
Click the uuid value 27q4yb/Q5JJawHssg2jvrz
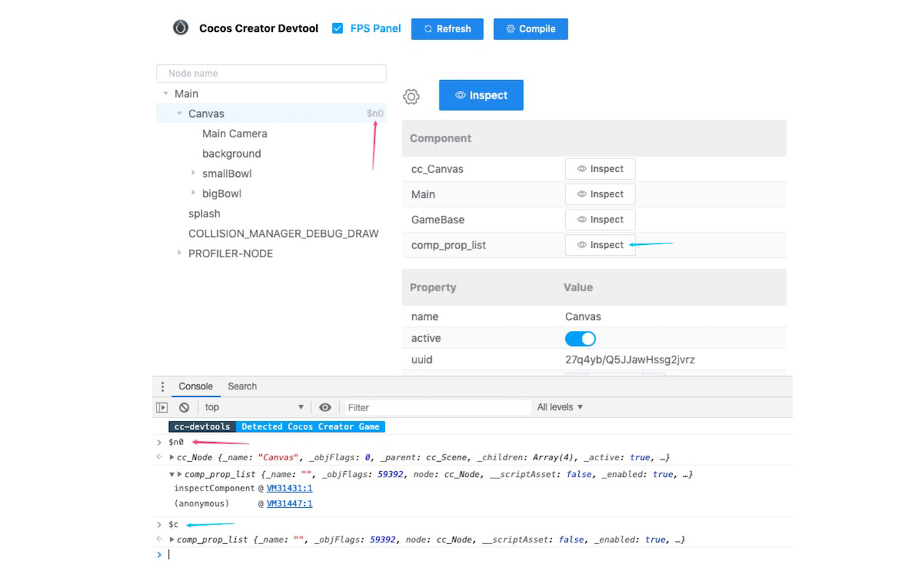point(630,359)
